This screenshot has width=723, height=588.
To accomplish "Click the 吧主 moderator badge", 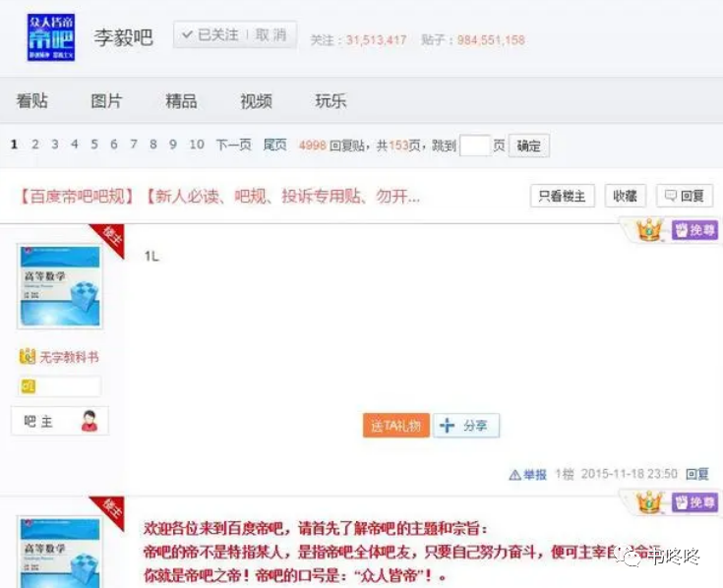I will tap(60, 421).
